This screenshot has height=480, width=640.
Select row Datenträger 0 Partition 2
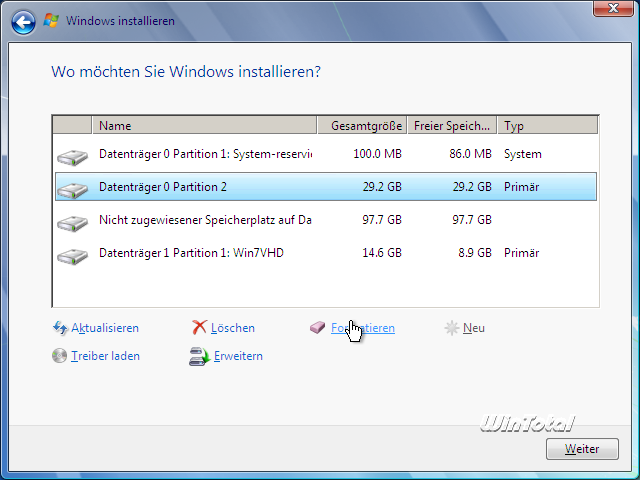point(326,187)
